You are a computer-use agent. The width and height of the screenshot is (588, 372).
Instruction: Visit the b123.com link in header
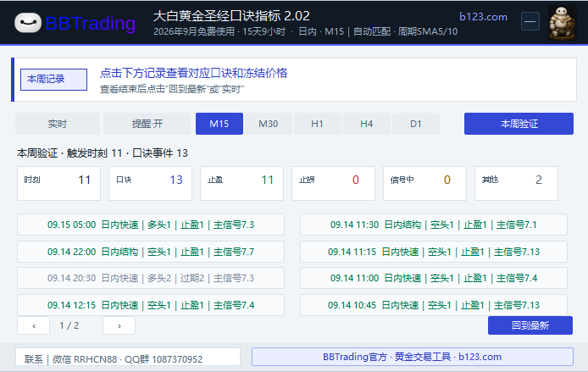click(x=483, y=16)
